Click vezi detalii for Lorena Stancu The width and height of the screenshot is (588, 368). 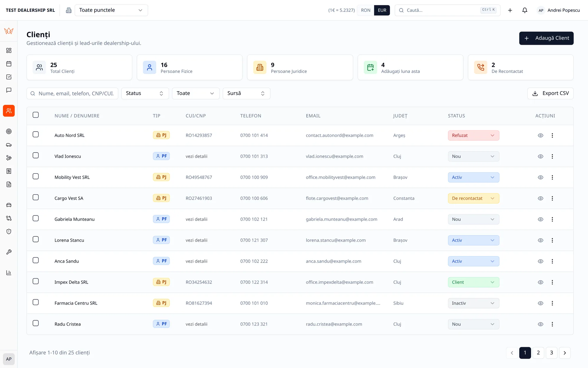point(196,240)
